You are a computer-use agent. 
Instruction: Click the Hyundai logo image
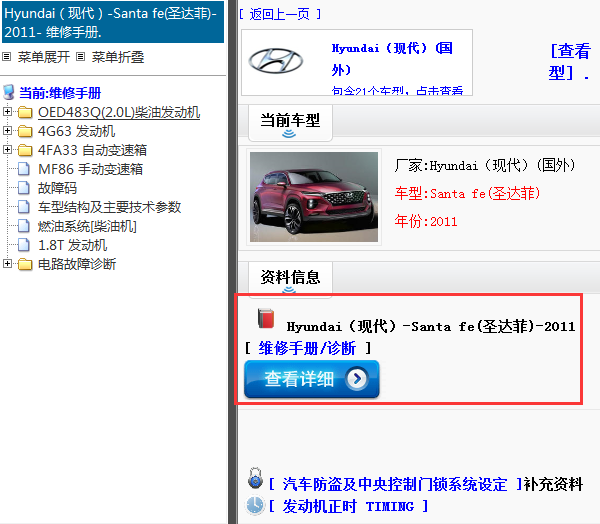pyautogui.click(x=276, y=61)
